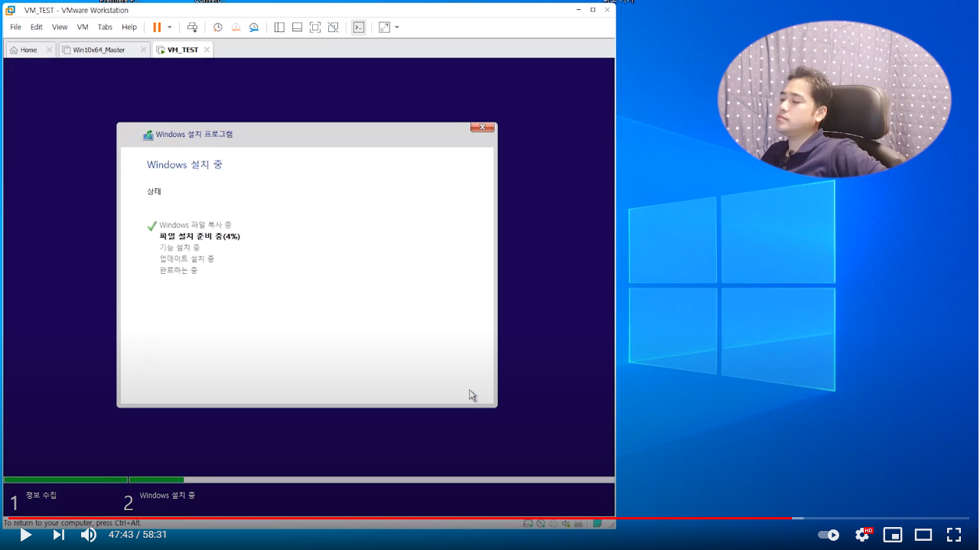Switch to theater mode

tap(923, 535)
